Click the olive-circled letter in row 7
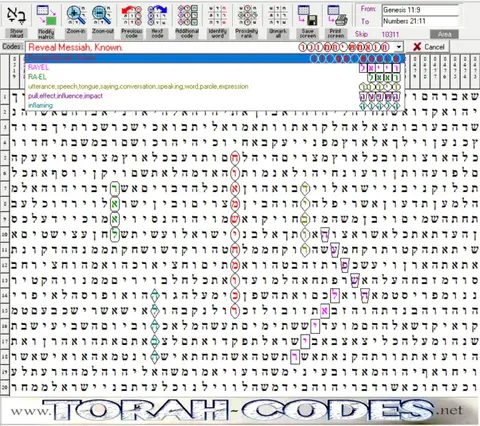 coord(305,188)
